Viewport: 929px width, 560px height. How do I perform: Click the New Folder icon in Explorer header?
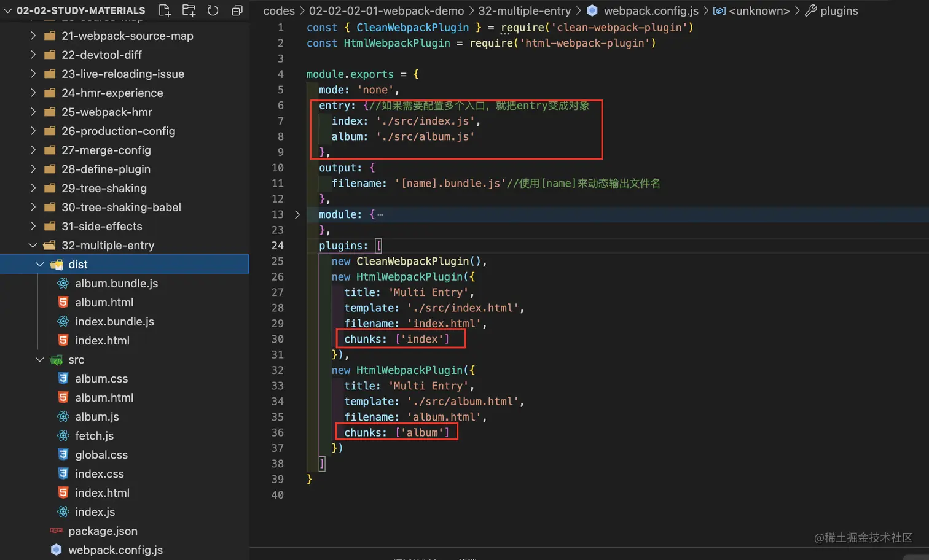pyautogui.click(x=189, y=10)
